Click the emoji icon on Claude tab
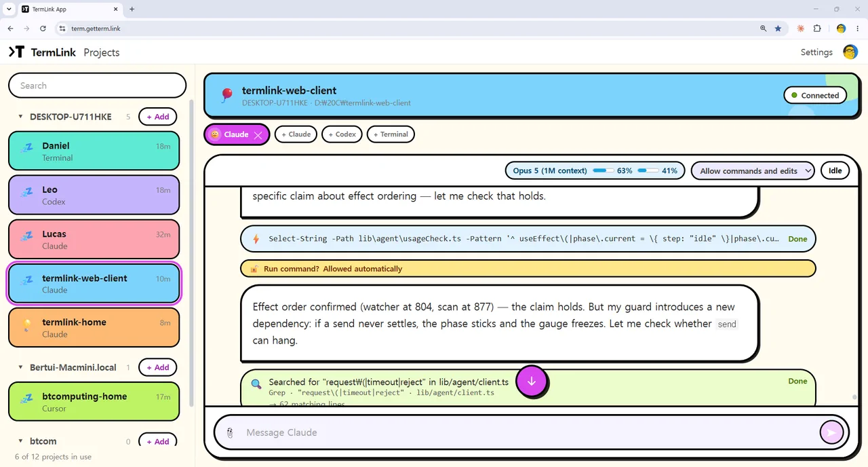 coord(215,134)
